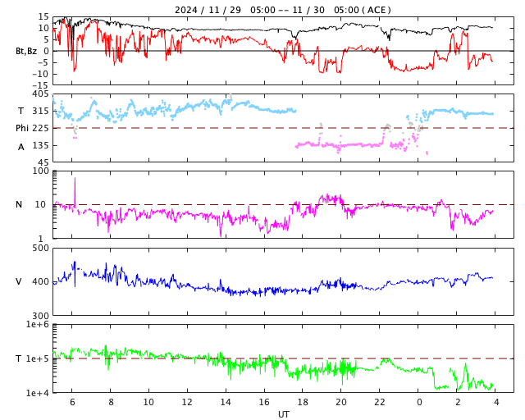This screenshot has height=420, width=525.
Task: Click the '135' tick on the Phi panel
Action: [x=40, y=145]
